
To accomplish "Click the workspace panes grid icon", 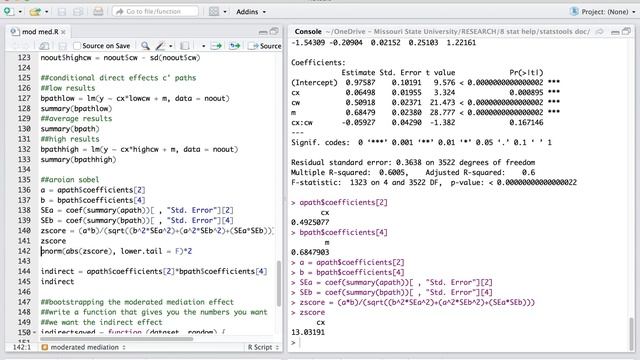I will pyautogui.click(x=214, y=11).
